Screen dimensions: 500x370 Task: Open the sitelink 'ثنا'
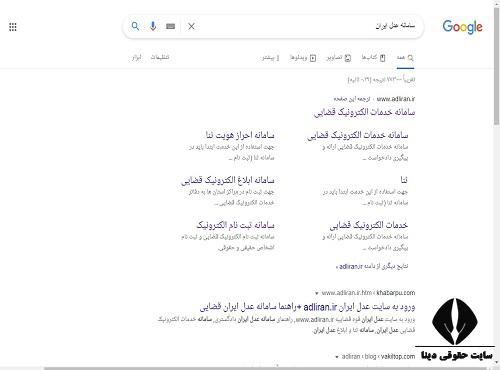point(404,180)
